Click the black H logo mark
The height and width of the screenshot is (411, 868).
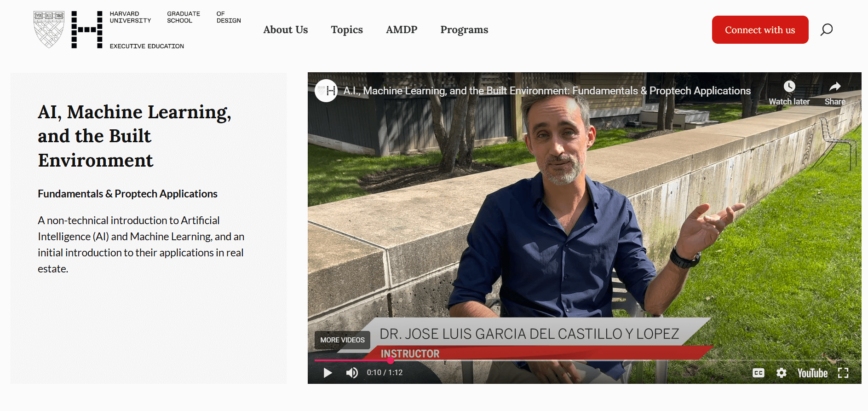[87, 29]
